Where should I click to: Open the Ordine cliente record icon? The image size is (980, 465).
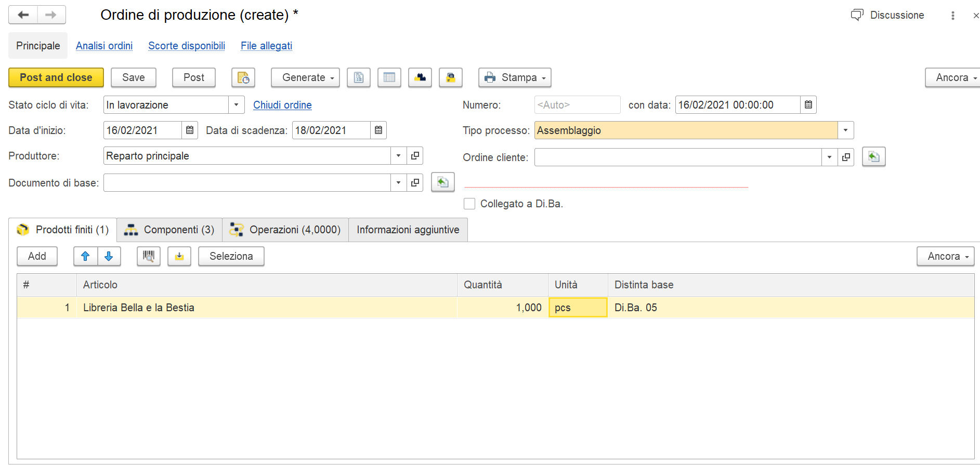pyautogui.click(x=846, y=157)
